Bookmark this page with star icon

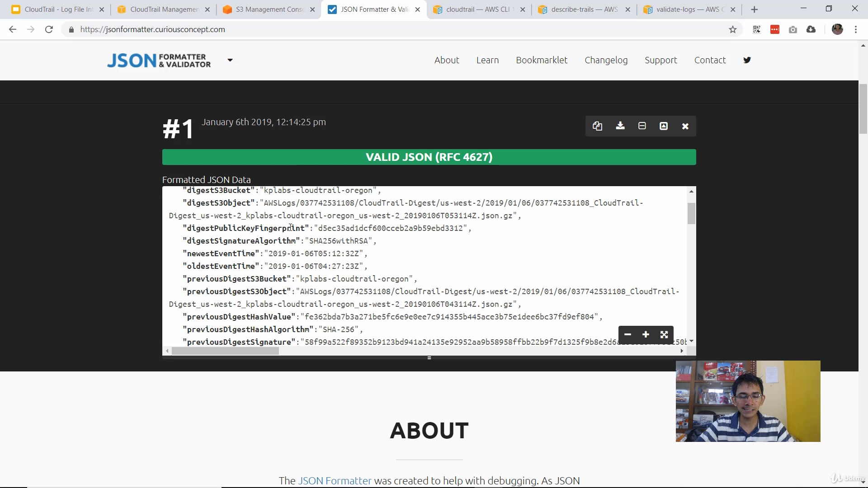pyautogui.click(x=733, y=29)
